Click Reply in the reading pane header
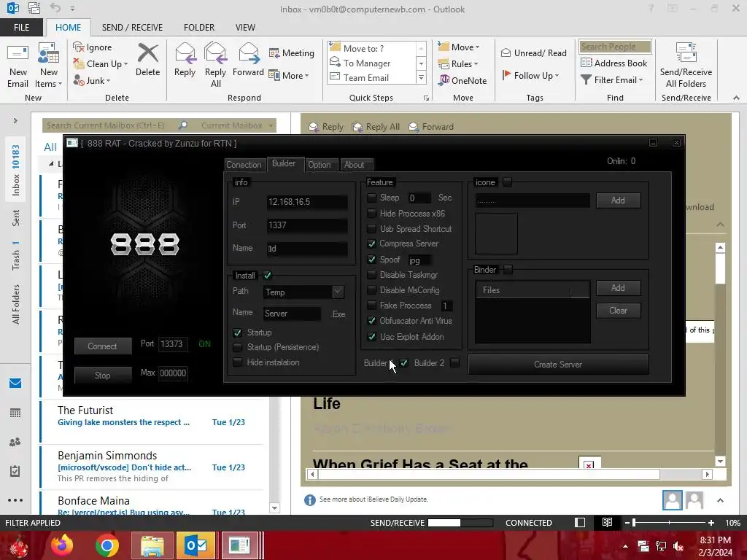747x560 pixels. click(x=326, y=127)
